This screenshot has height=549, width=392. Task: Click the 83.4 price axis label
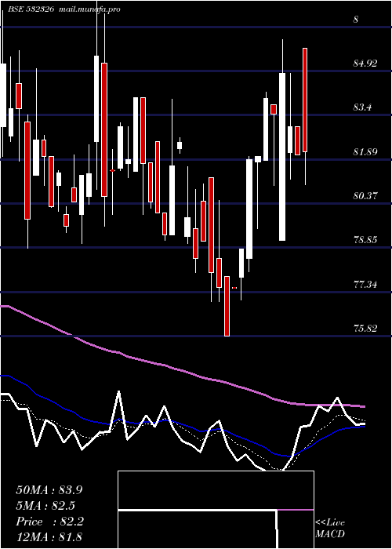tap(362, 108)
